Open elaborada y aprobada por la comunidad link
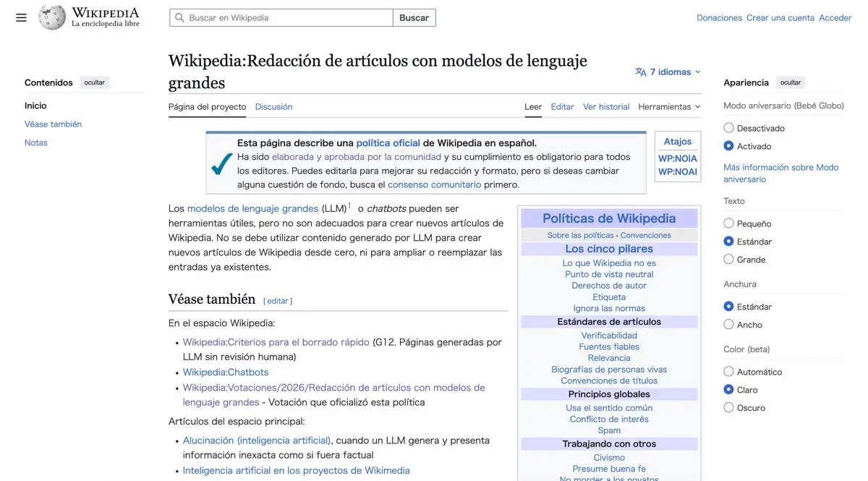The height and width of the screenshot is (481, 868). (x=356, y=157)
